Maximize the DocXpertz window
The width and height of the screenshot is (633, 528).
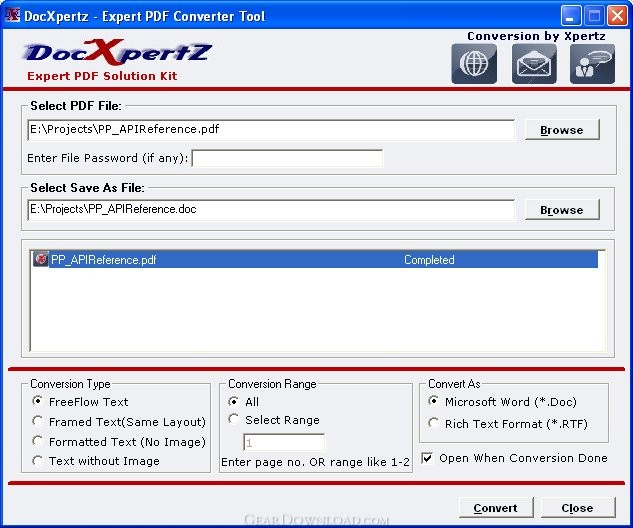596,16
